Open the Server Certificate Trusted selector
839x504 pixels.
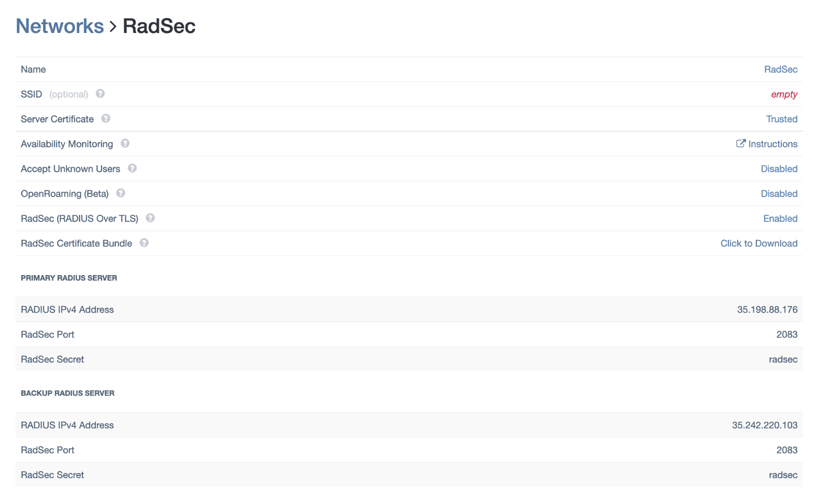[782, 119]
